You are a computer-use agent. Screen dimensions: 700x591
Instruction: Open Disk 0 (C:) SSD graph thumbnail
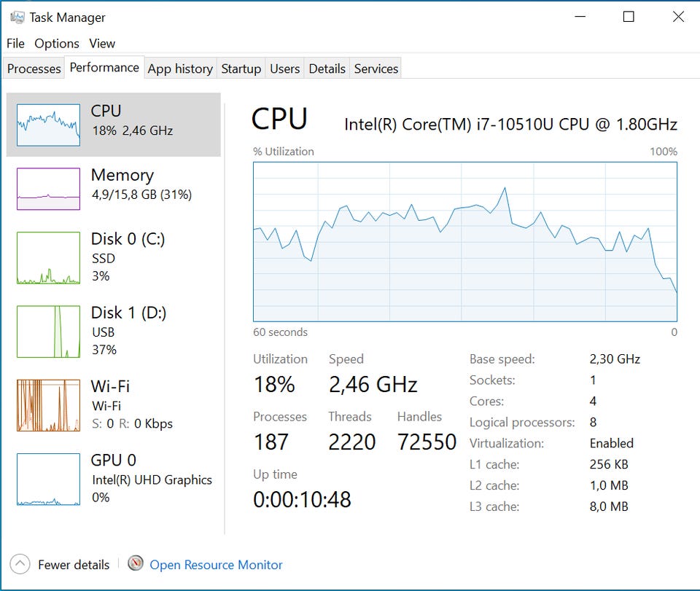click(x=48, y=258)
